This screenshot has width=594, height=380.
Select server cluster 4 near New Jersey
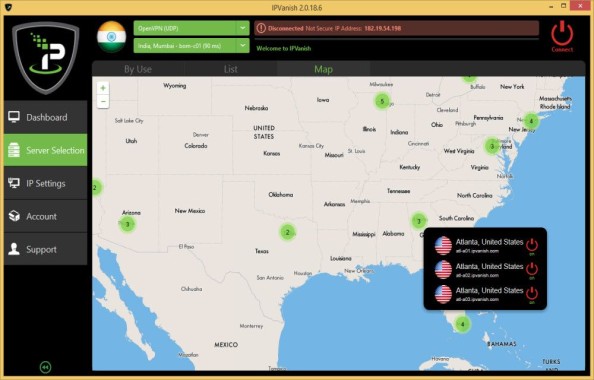tap(531, 121)
